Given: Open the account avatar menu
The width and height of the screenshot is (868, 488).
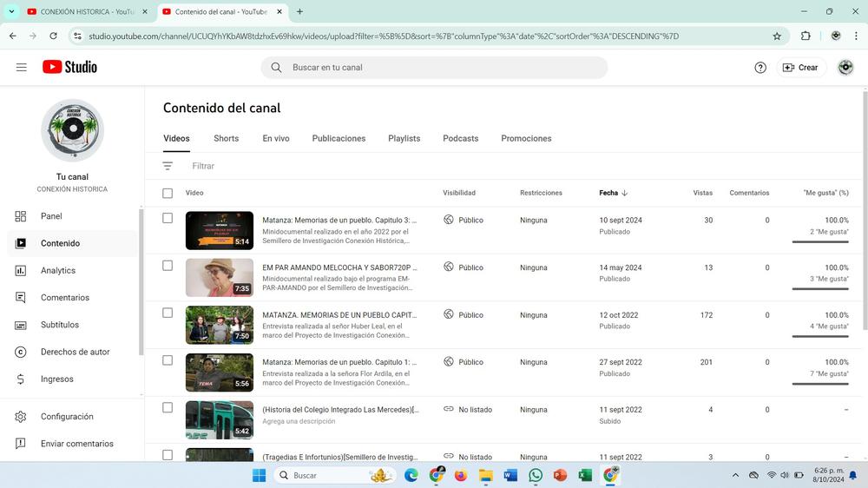Looking at the screenshot, I should (x=845, y=68).
